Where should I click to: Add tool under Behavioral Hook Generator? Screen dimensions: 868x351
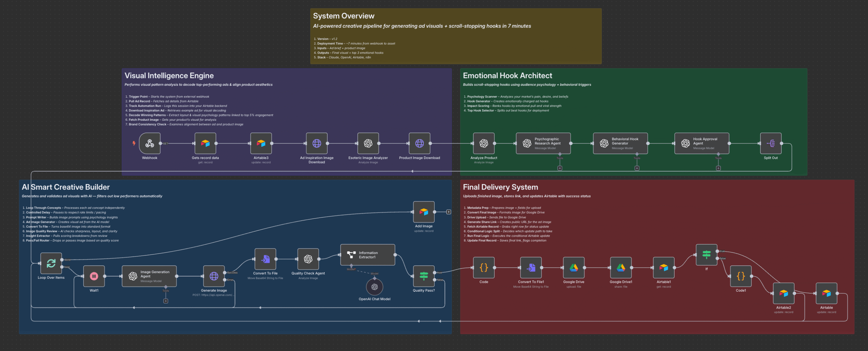[x=637, y=168]
